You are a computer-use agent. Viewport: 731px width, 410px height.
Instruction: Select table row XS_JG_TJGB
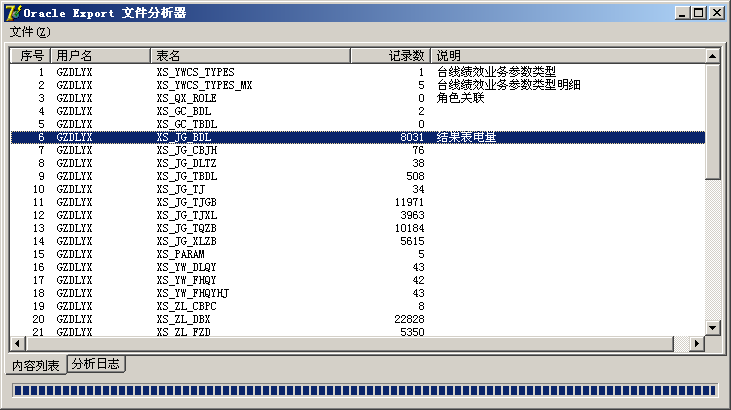click(358, 202)
